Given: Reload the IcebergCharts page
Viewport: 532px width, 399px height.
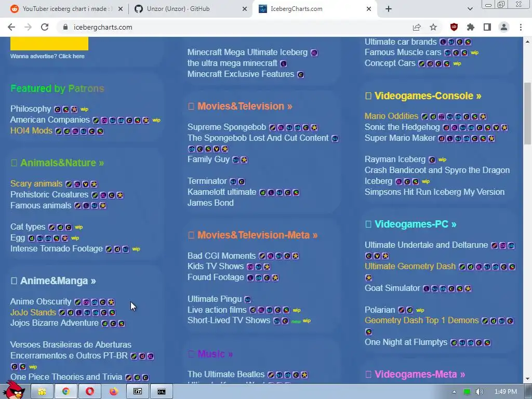Looking at the screenshot, I should tap(45, 27).
